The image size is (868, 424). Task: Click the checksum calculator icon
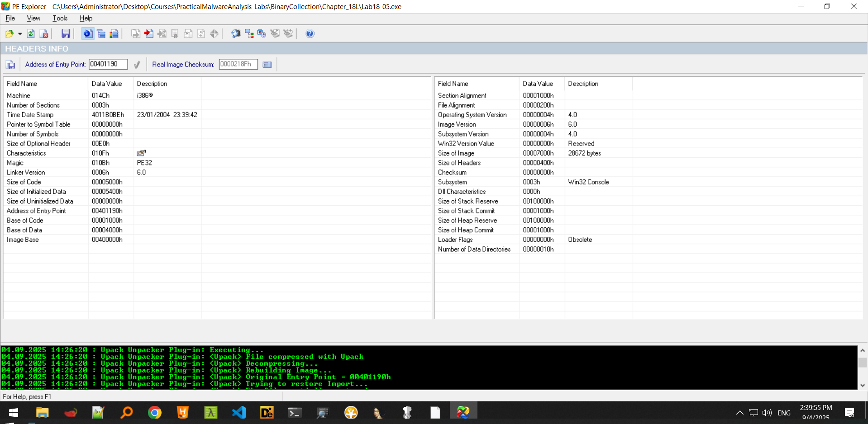pos(267,65)
